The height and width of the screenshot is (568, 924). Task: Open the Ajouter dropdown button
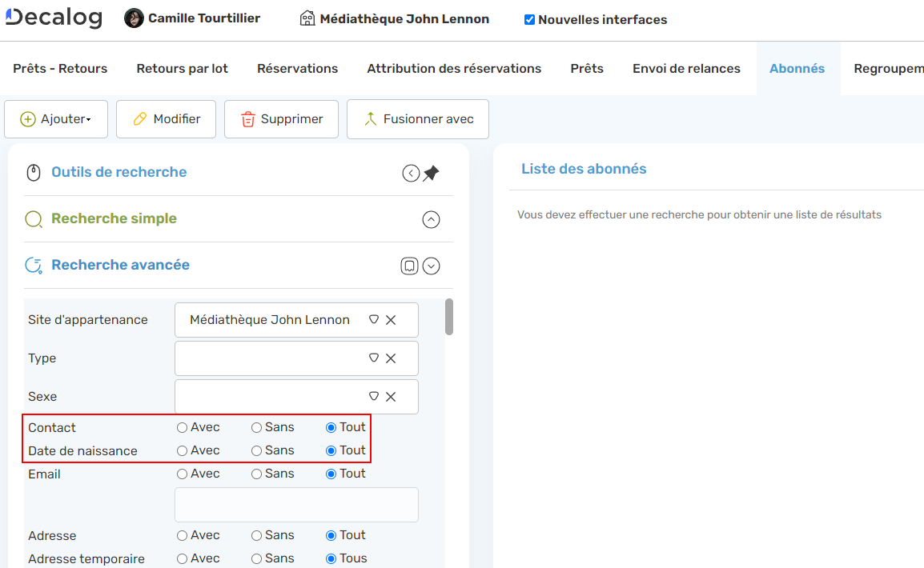coord(56,119)
